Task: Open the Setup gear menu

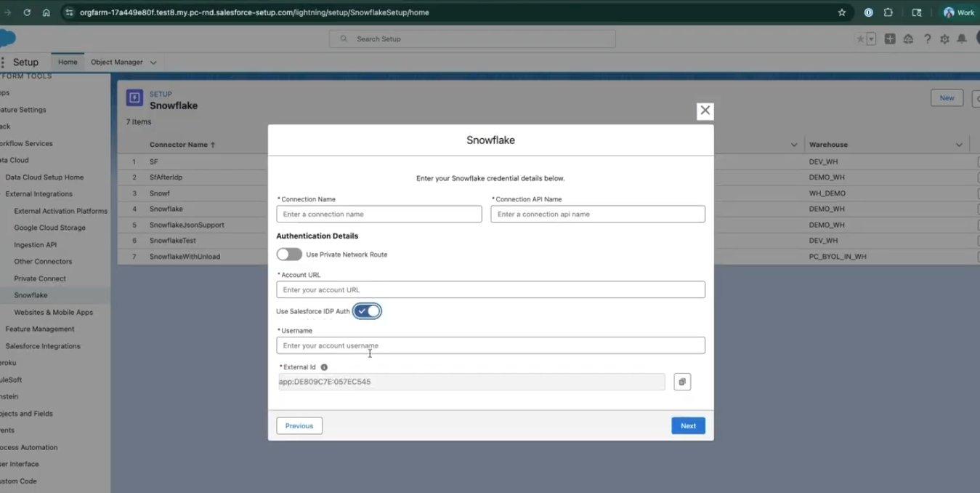Action: tap(944, 39)
